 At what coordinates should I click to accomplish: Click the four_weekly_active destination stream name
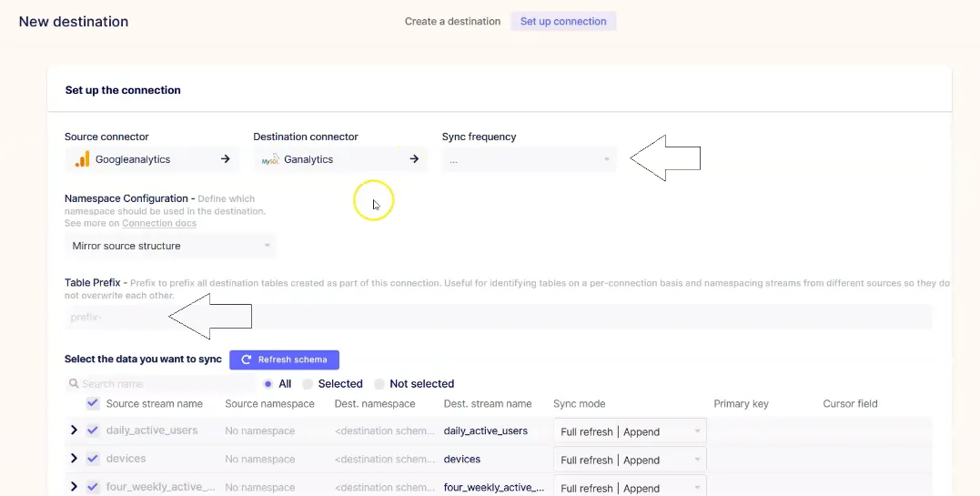coord(494,487)
